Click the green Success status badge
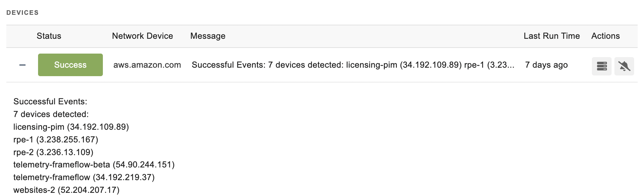Image resolution: width=644 pixels, height=196 pixels. tap(70, 65)
